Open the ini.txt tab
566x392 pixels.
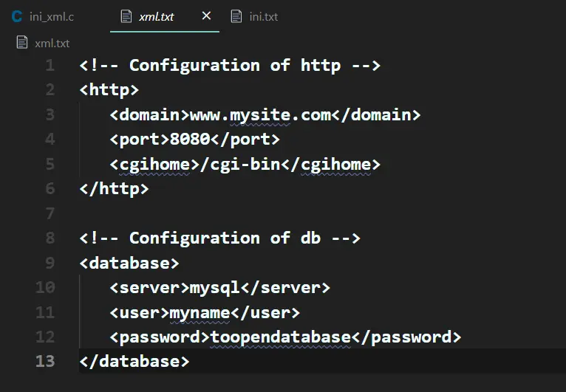264,16
